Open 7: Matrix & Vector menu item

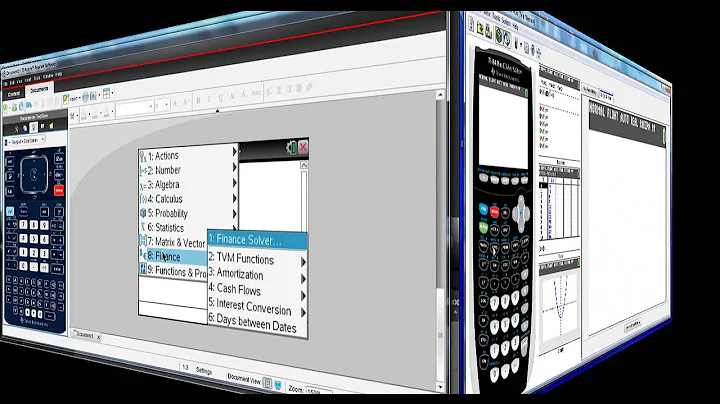[173, 242]
